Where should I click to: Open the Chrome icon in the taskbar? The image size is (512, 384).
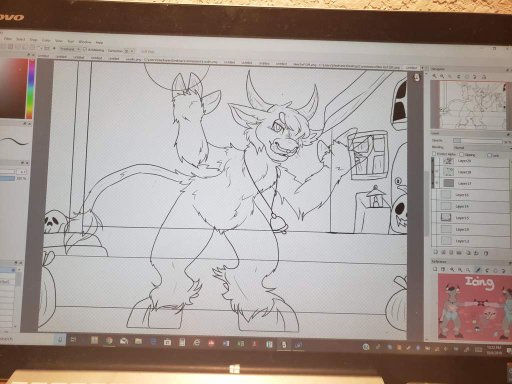click(109, 340)
